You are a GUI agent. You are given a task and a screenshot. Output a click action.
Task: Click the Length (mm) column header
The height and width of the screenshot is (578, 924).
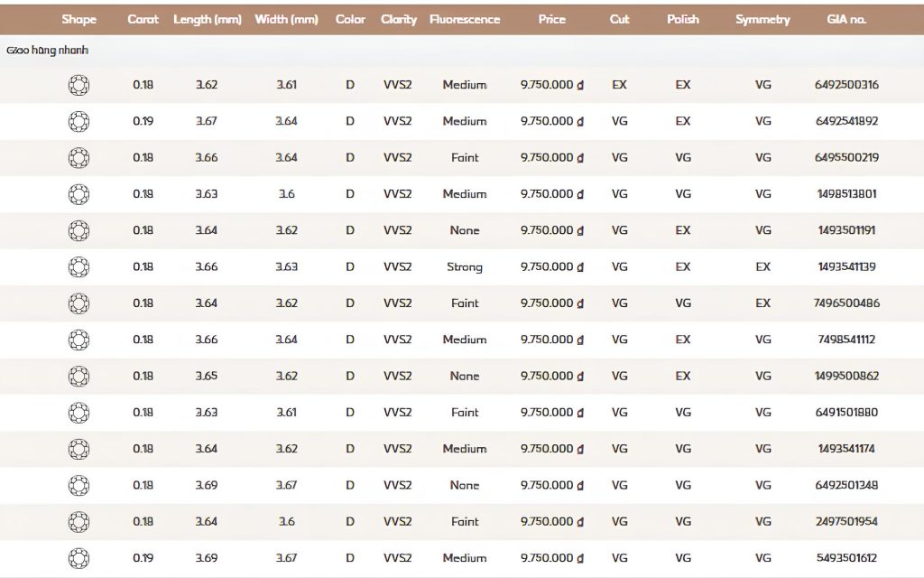pyautogui.click(x=208, y=20)
